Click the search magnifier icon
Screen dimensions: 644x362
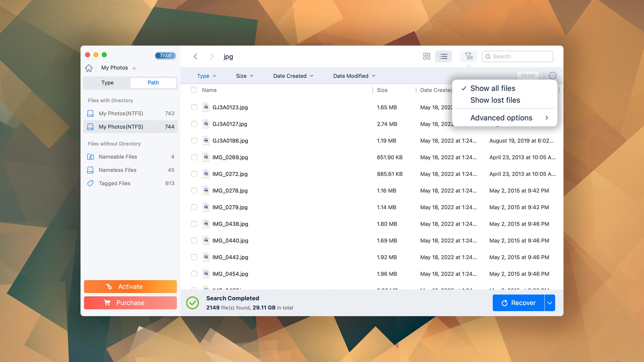click(488, 57)
